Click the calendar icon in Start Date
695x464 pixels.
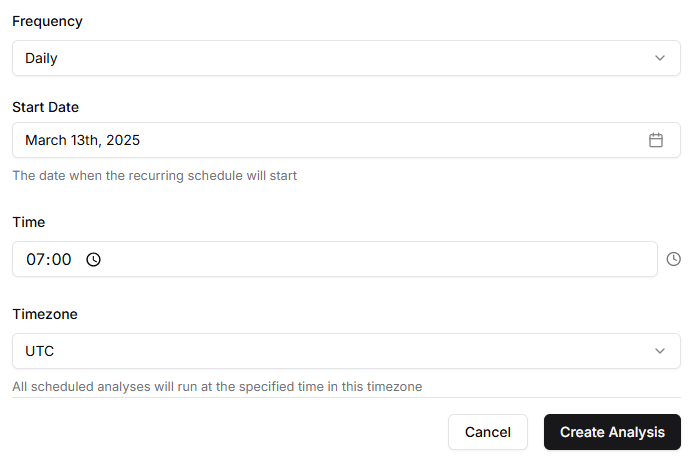tap(656, 140)
